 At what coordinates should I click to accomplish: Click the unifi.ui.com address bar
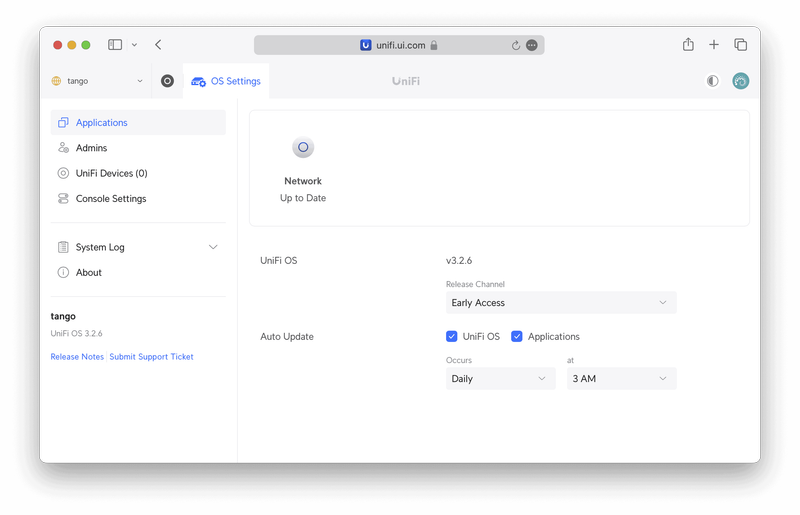click(x=399, y=45)
